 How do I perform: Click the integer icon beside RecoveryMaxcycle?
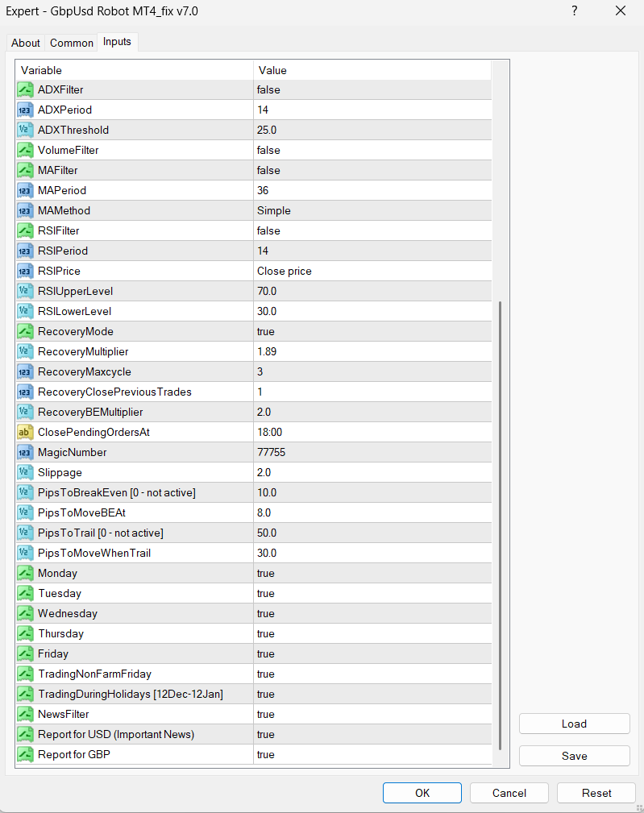[25, 372]
